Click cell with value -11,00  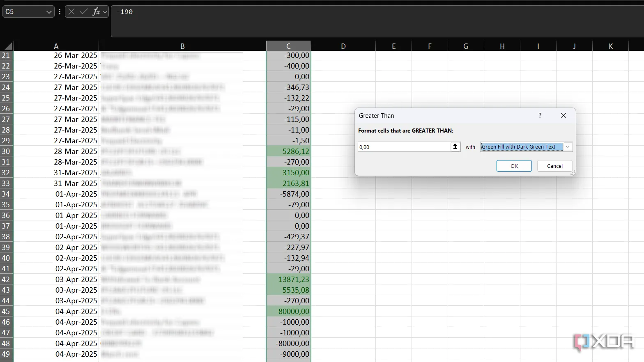(x=288, y=130)
